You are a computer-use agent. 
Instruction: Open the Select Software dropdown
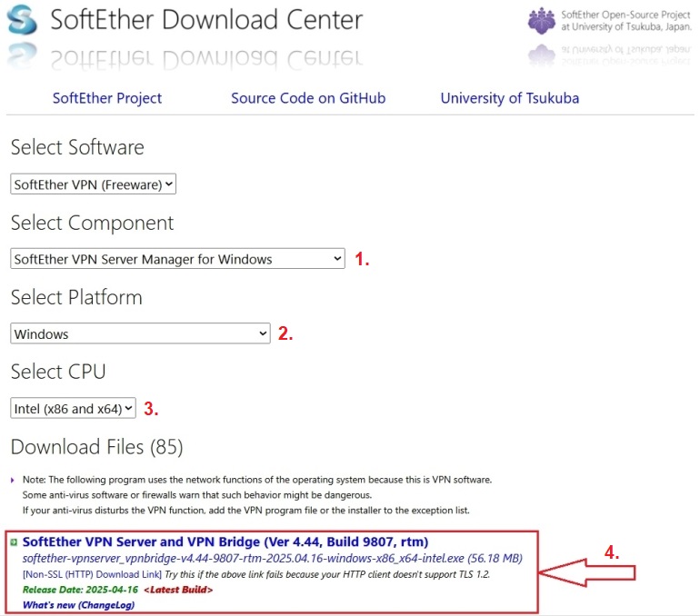click(x=93, y=184)
